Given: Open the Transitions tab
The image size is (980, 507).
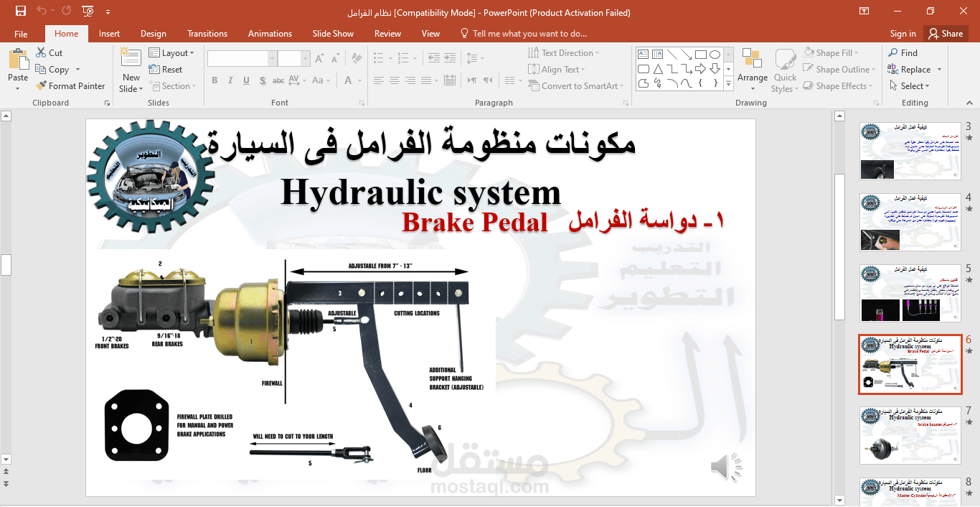Looking at the screenshot, I should click(207, 34).
